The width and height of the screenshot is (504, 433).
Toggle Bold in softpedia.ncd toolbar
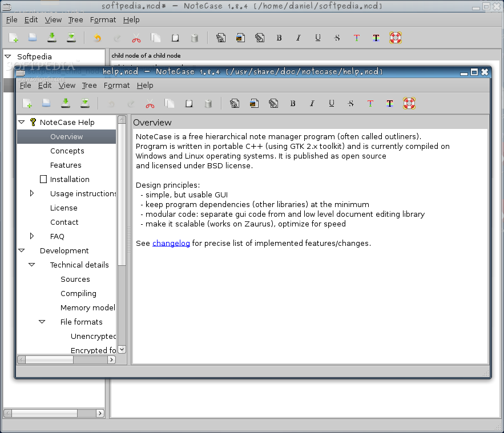[279, 38]
